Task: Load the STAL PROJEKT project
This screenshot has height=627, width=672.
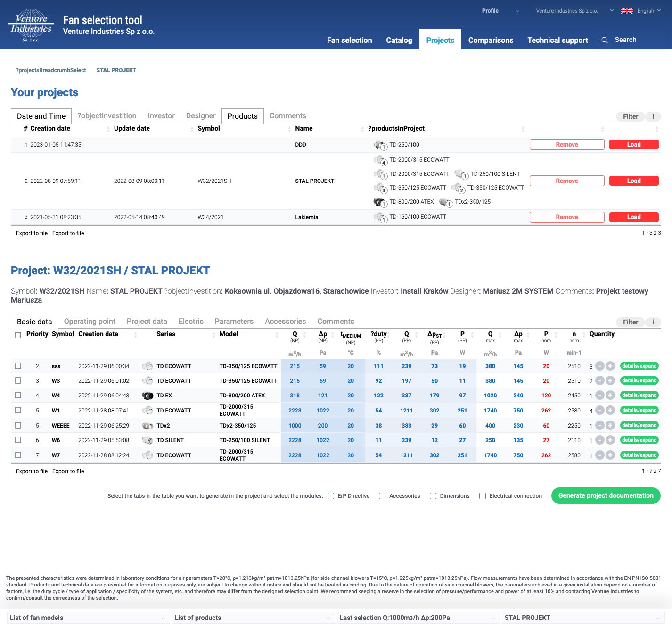Action: tap(634, 181)
